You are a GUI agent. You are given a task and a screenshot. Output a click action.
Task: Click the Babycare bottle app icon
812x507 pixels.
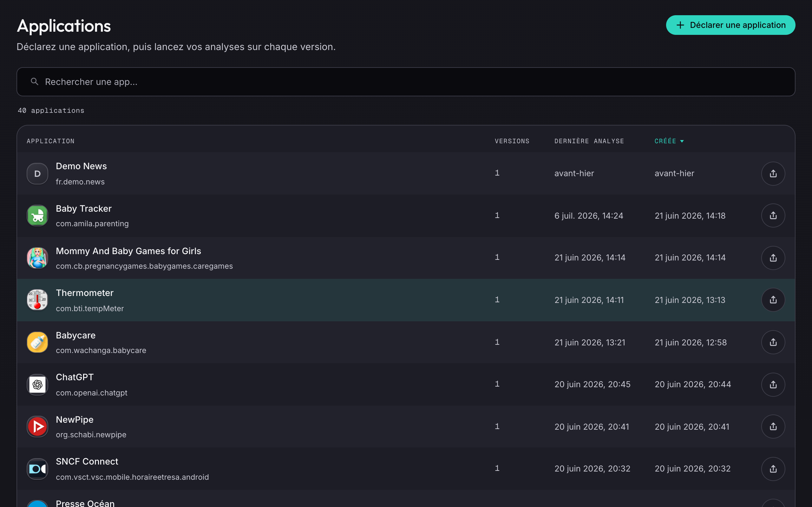click(37, 342)
